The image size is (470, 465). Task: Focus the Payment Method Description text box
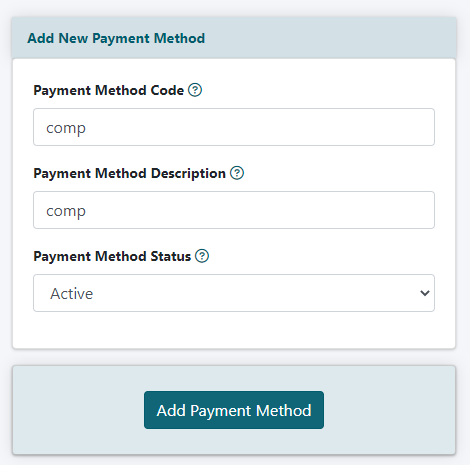[x=234, y=210]
